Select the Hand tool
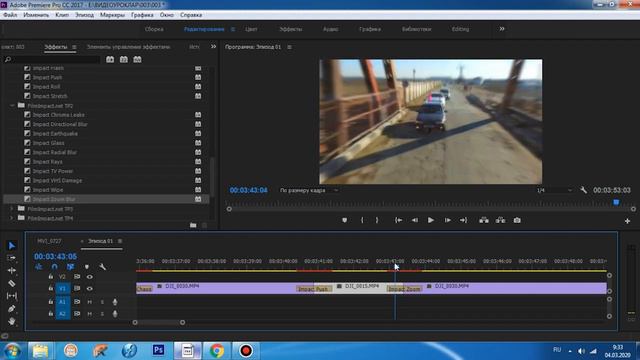 pyautogui.click(x=11, y=321)
